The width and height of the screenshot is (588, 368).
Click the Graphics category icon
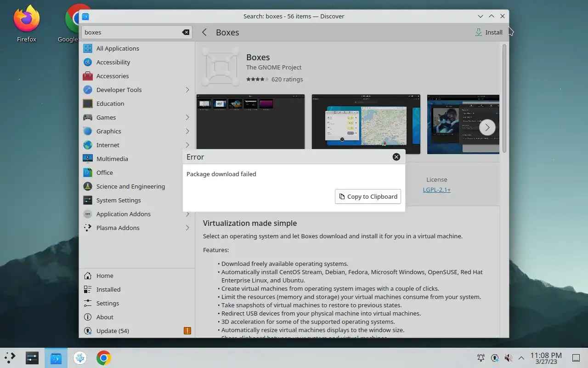tap(88, 131)
